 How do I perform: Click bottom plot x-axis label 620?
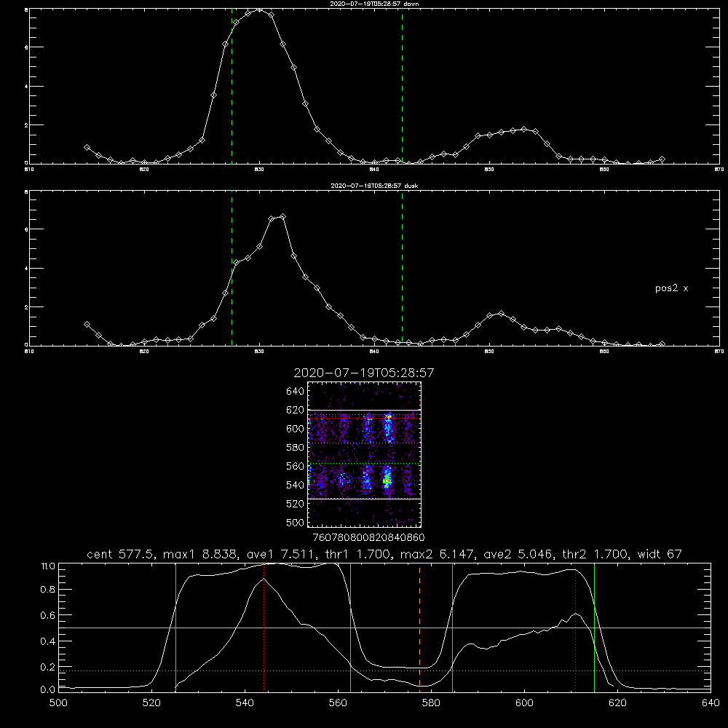[617, 703]
